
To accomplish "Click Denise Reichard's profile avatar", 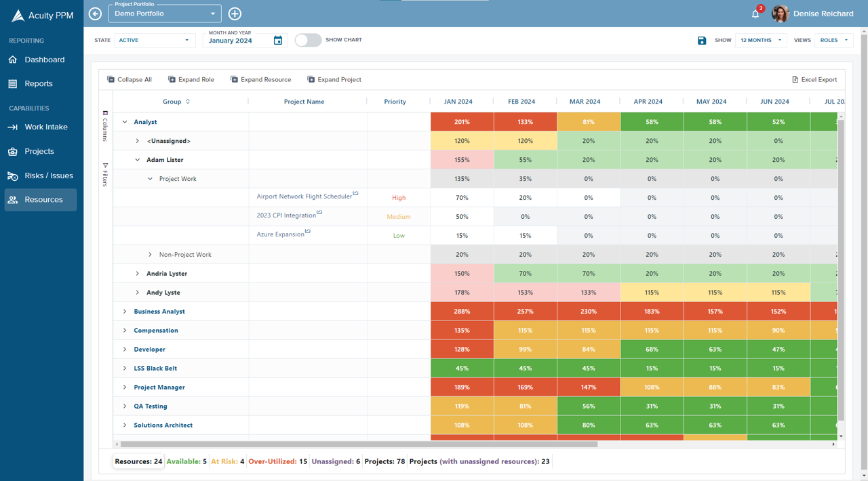I will click(780, 14).
